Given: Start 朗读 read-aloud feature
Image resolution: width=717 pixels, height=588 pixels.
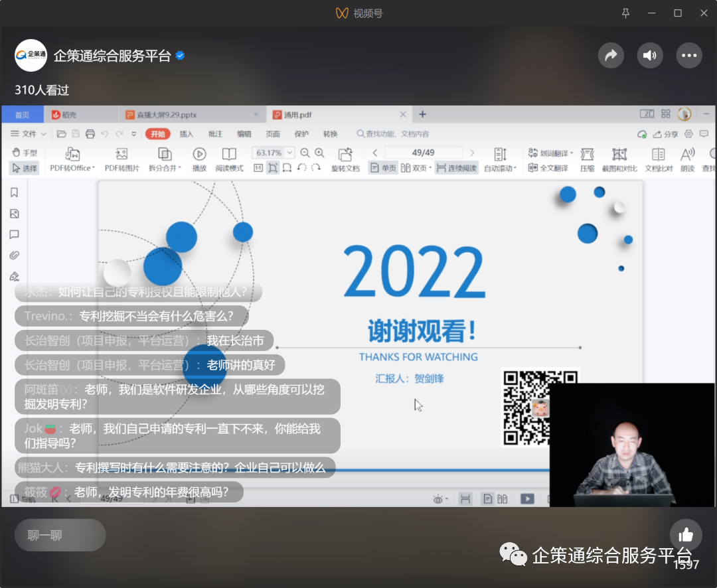Looking at the screenshot, I should (687, 159).
